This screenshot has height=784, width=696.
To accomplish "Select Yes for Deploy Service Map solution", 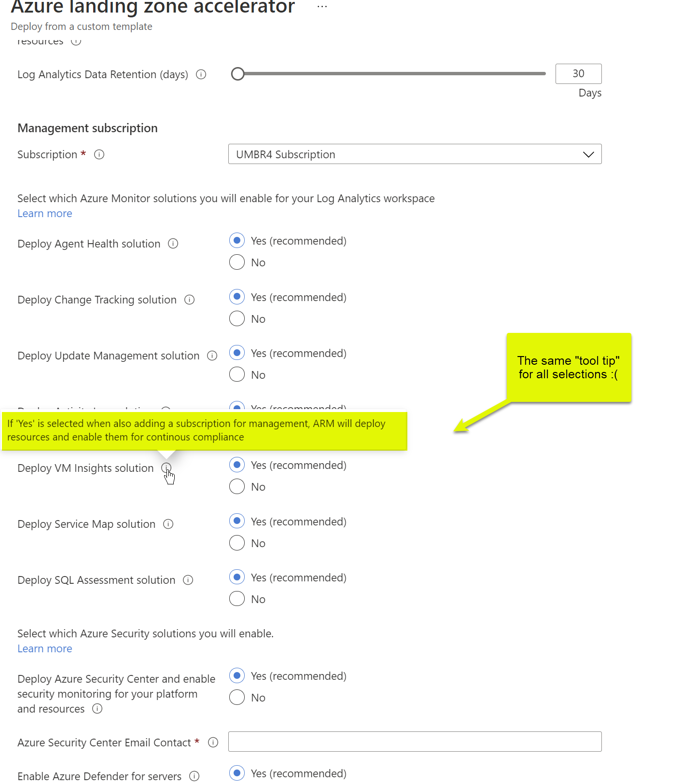I will click(x=237, y=521).
